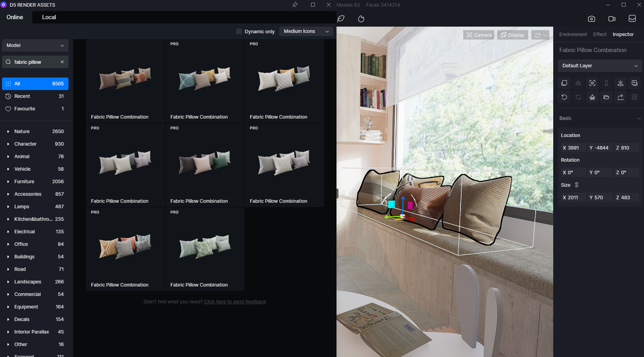The image size is (644, 357).
Task: Select the Interior Parallax category
Action: pyautogui.click(x=35, y=332)
